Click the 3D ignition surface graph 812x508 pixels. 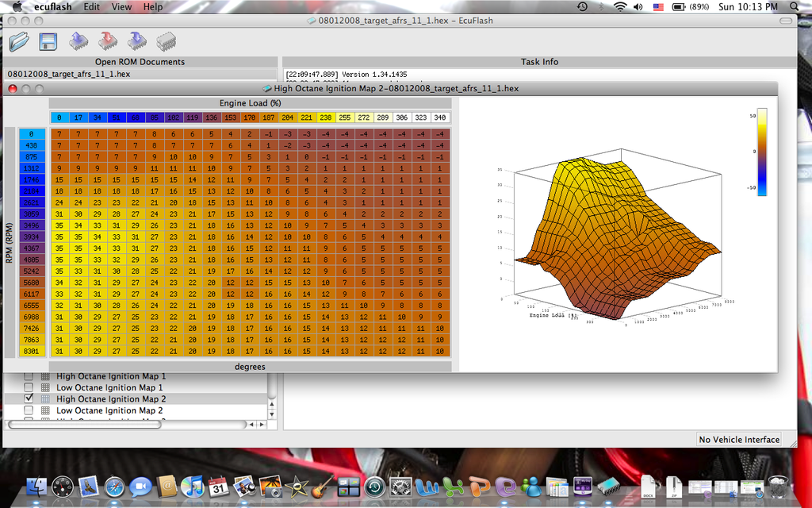click(616, 236)
